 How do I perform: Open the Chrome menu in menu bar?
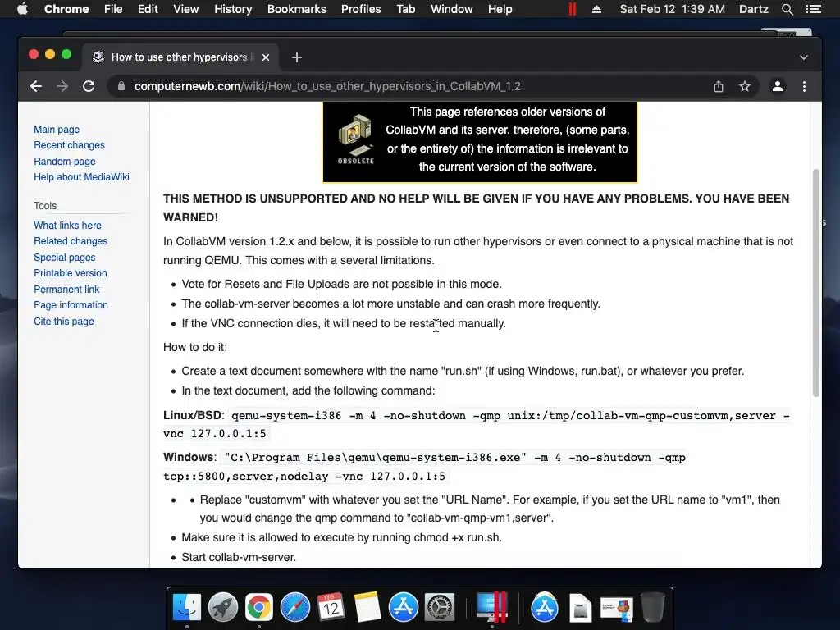pyautogui.click(x=66, y=9)
